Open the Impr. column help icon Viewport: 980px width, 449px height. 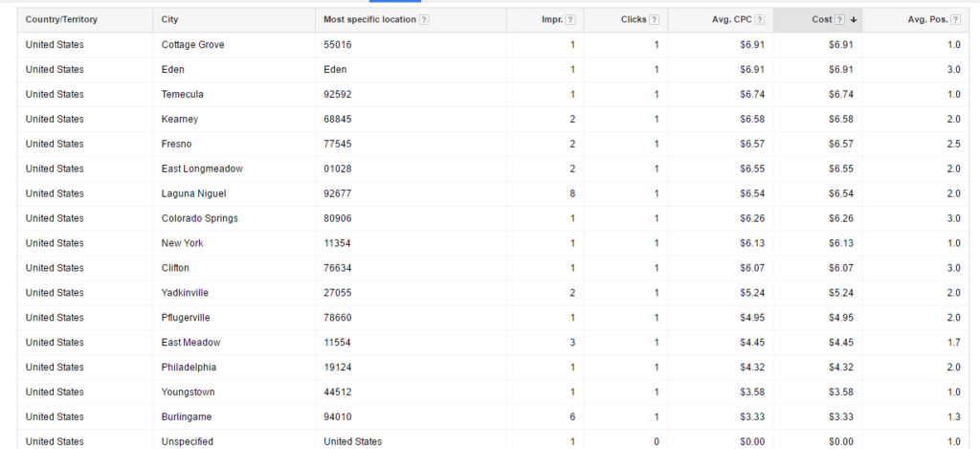570,20
